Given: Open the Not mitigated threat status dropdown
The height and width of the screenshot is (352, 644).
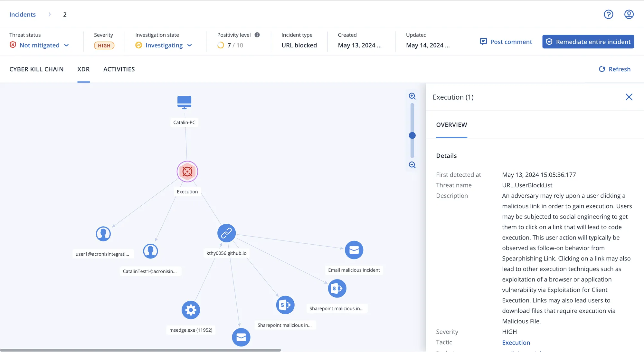Looking at the screenshot, I should (67, 45).
